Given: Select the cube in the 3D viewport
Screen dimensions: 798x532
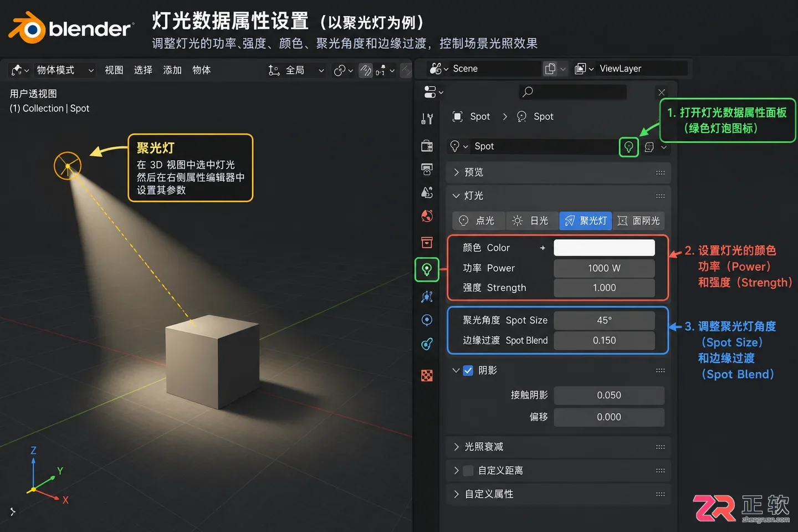Looking at the screenshot, I should coord(213,361).
